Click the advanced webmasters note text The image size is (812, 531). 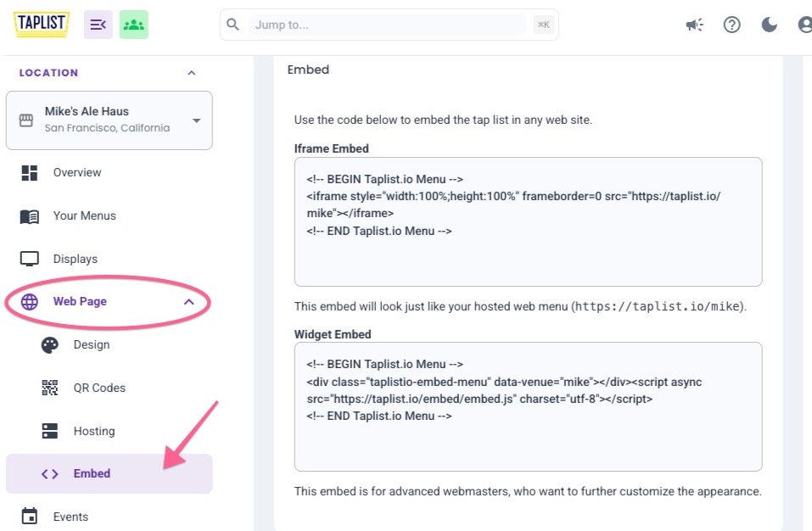pyautogui.click(x=528, y=491)
